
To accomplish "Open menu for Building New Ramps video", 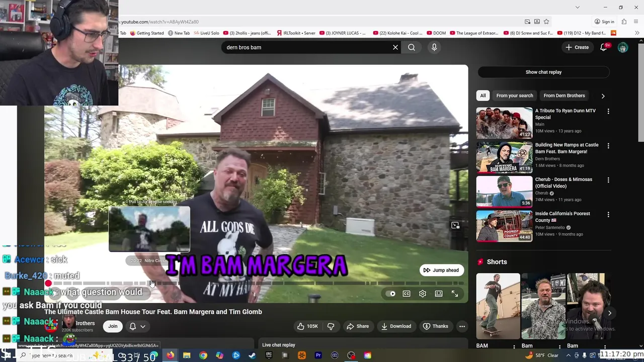I will (608, 146).
